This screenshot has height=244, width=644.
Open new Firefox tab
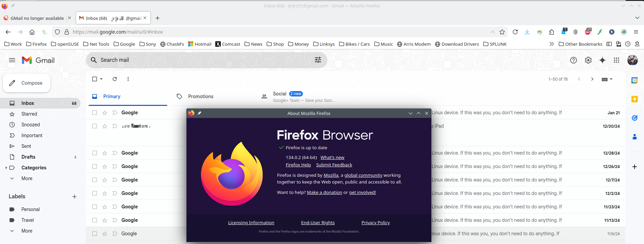click(158, 18)
